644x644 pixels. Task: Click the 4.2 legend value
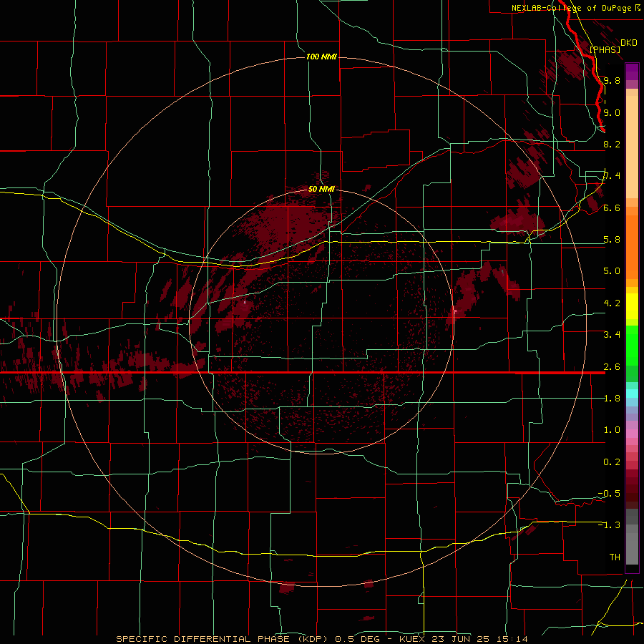click(612, 303)
